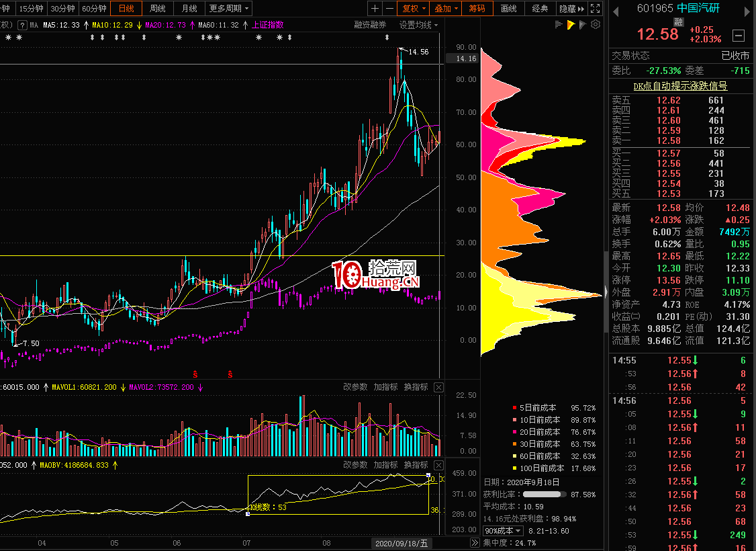The width and height of the screenshot is (756, 551).
Task: Toggle the 筹码 chip distribution panel
Action: (477, 9)
